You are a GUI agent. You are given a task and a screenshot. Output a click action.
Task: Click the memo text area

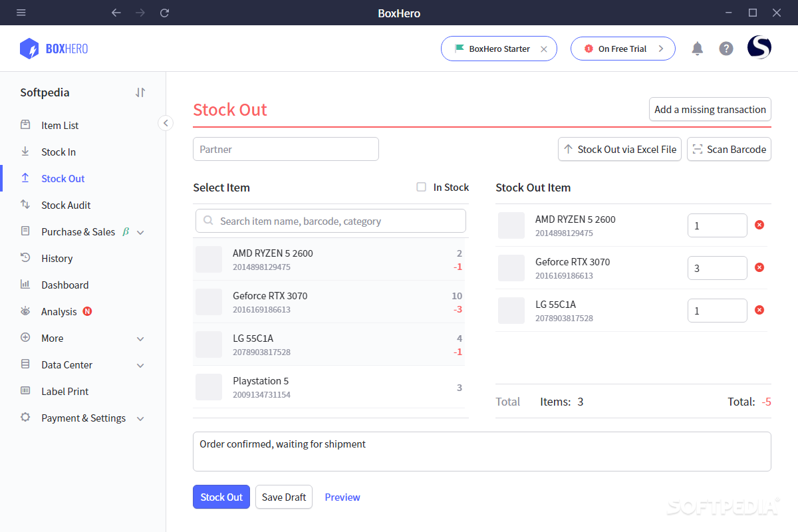click(482, 452)
